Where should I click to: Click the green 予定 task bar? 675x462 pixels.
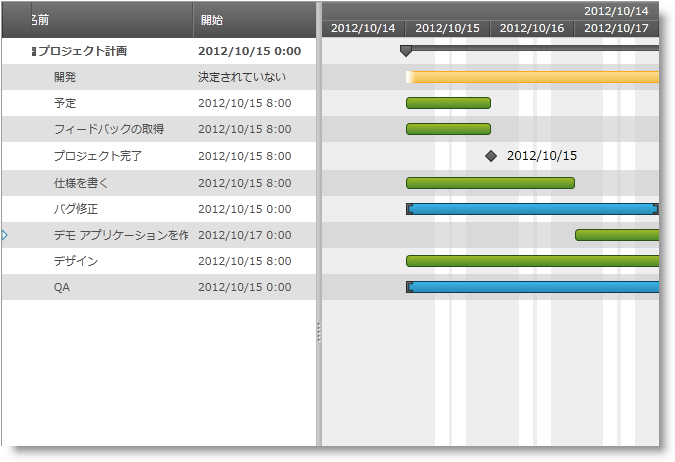click(x=448, y=103)
